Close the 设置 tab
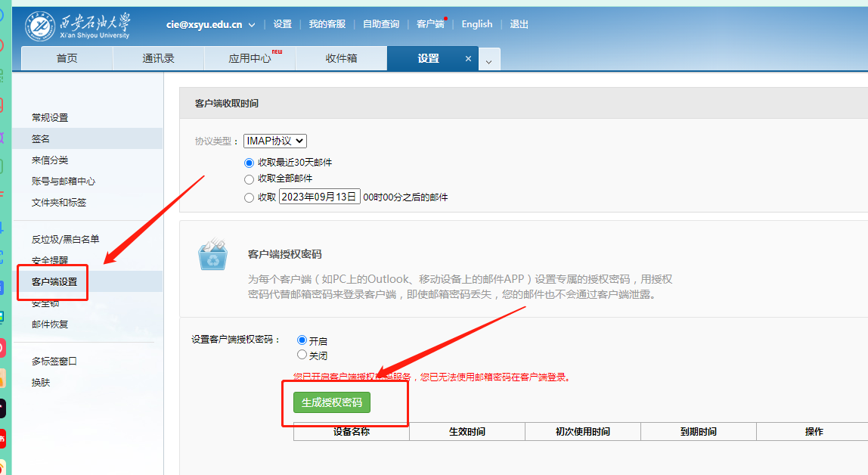868x475 pixels. (x=468, y=59)
